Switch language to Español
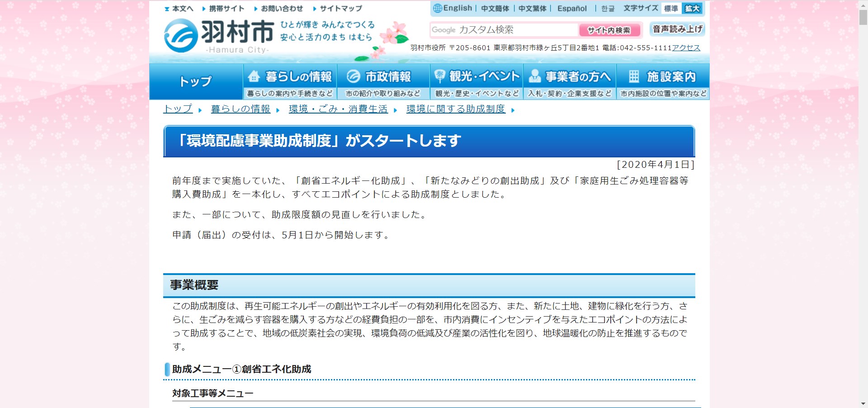The height and width of the screenshot is (408, 868). [x=572, y=9]
